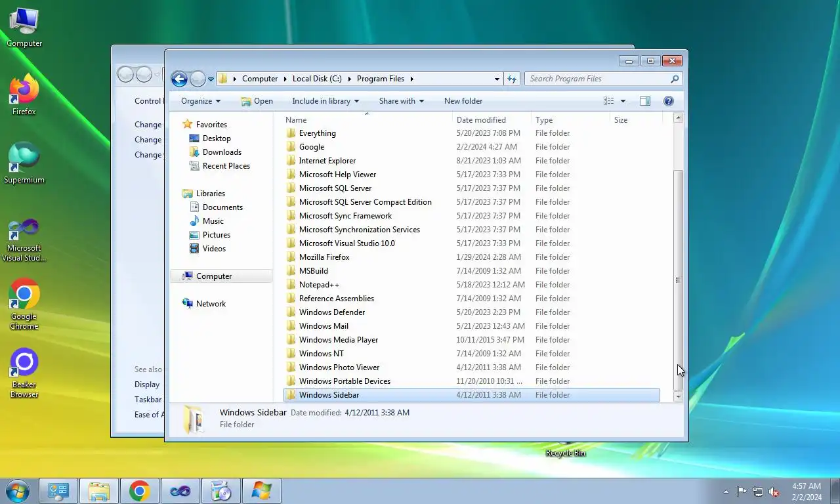Open the Music library
The height and width of the screenshot is (504, 840).
click(x=213, y=221)
